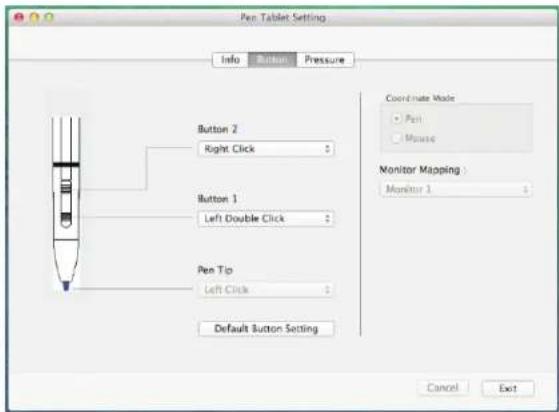The width and height of the screenshot is (559, 412).
Task: Open the Pressure tab
Action: click(325, 60)
